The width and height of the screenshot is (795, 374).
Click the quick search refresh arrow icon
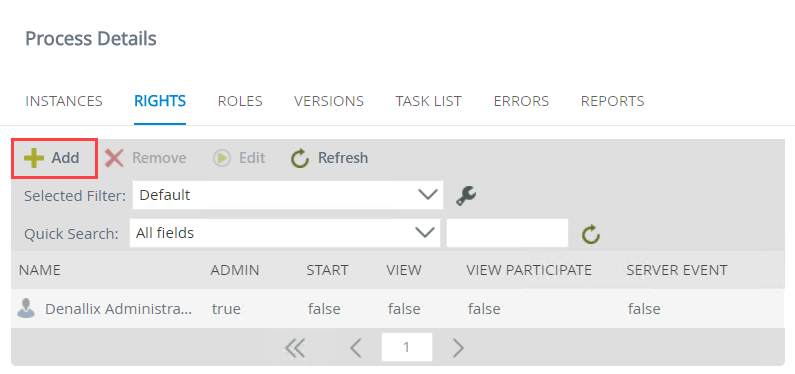click(591, 234)
